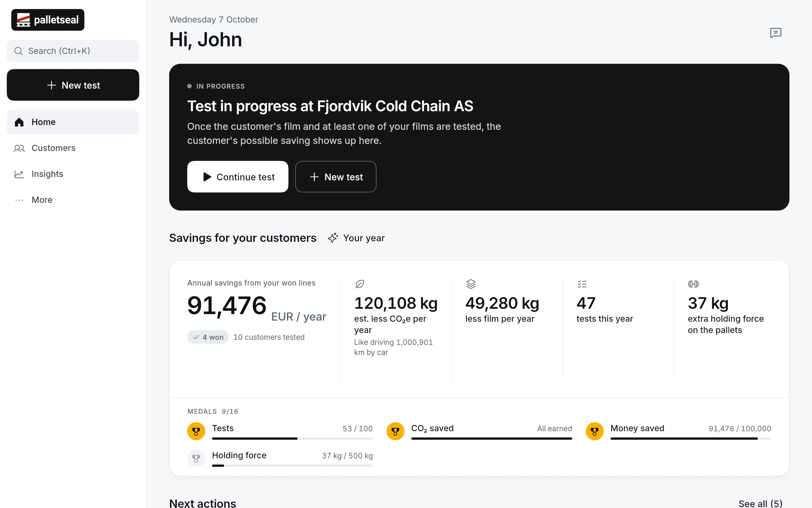Click the search magnifier icon
812x508 pixels.
18,51
